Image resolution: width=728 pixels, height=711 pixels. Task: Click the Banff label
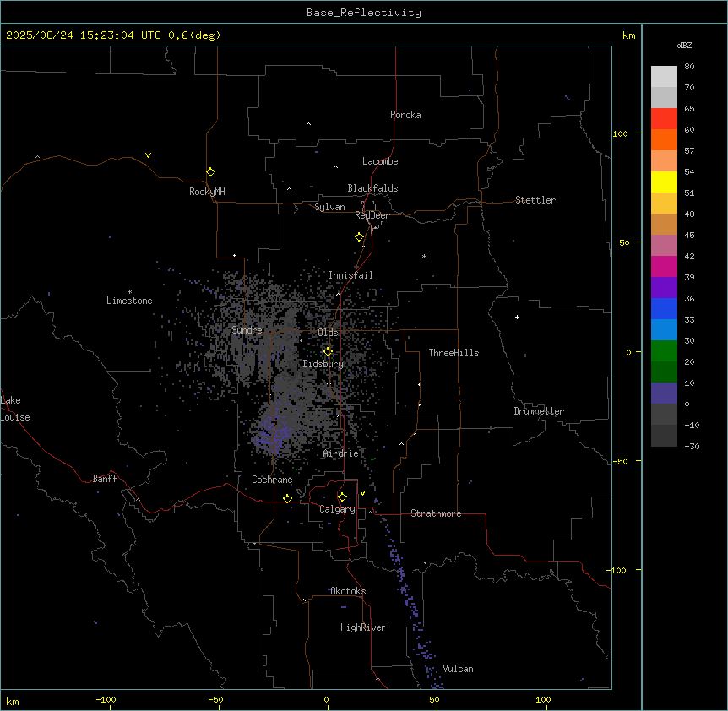point(105,479)
